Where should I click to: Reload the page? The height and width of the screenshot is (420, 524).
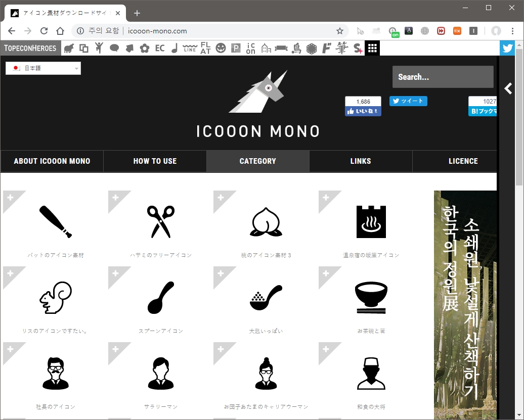pyautogui.click(x=44, y=31)
